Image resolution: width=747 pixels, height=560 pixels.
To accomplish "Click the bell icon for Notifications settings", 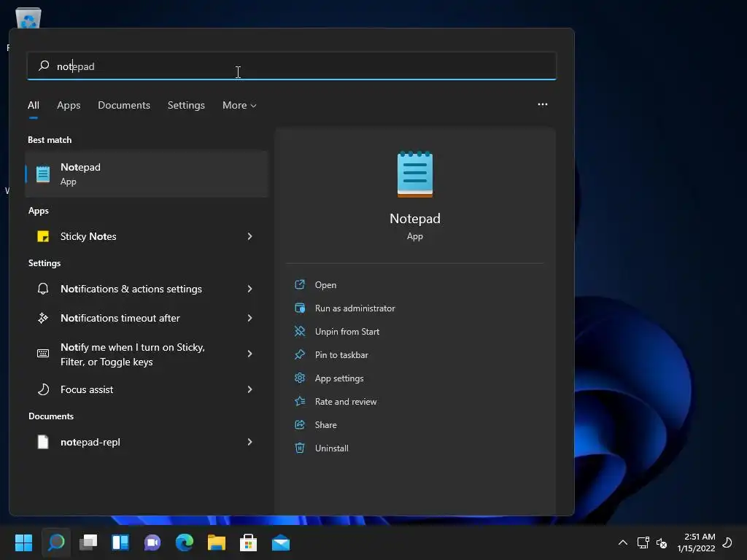I will pyautogui.click(x=43, y=289).
